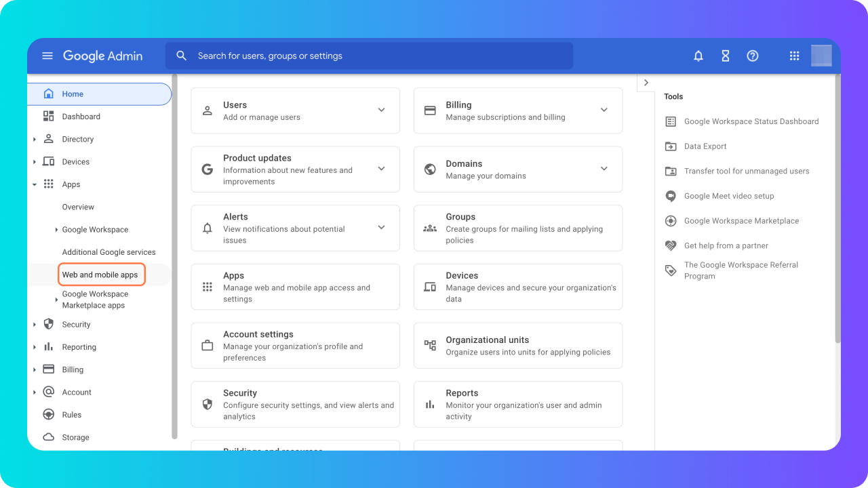Click the Google Admin logo

[x=103, y=56]
